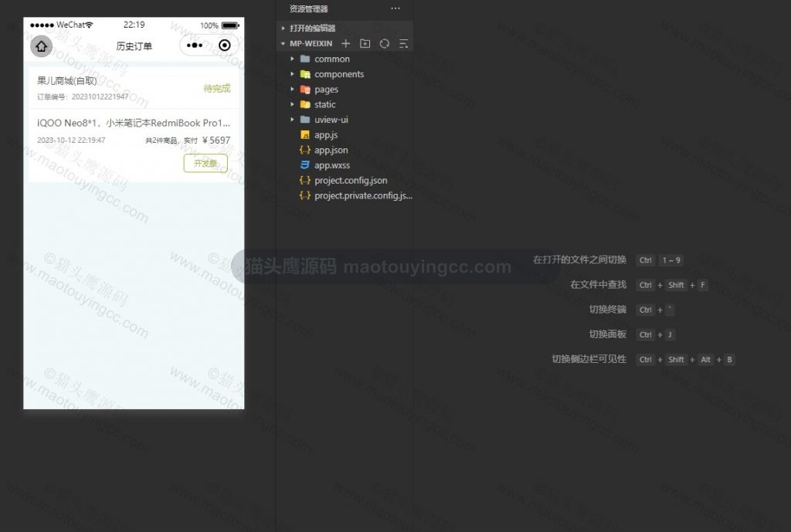Open the app.json file
Image resolution: width=791 pixels, height=532 pixels.
tap(331, 150)
